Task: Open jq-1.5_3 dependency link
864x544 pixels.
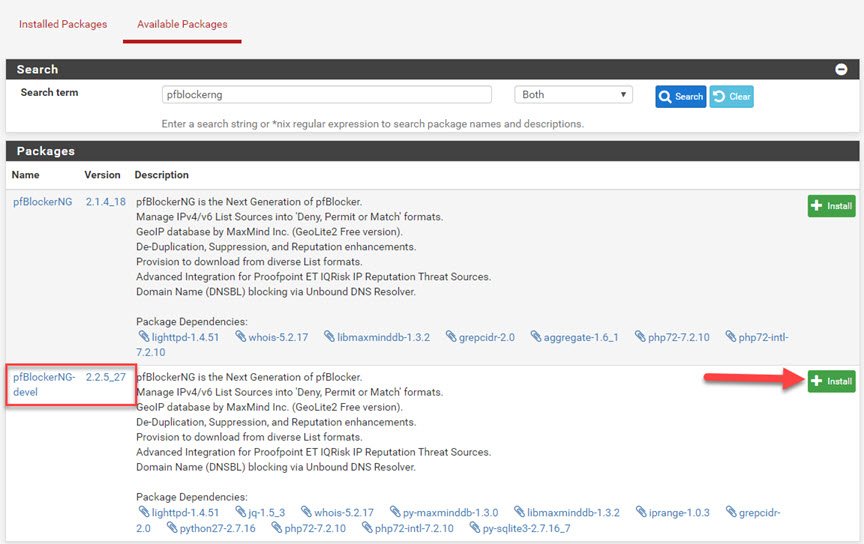Action: pyautogui.click(x=266, y=513)
